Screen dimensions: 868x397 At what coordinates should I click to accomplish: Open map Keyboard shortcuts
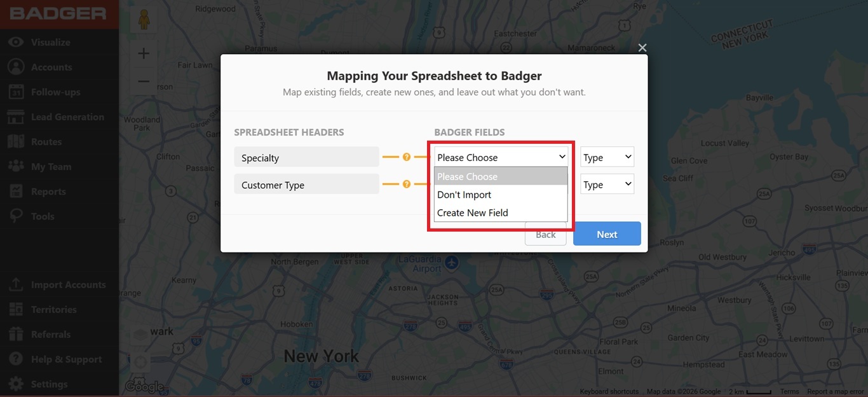coord(609,392)
